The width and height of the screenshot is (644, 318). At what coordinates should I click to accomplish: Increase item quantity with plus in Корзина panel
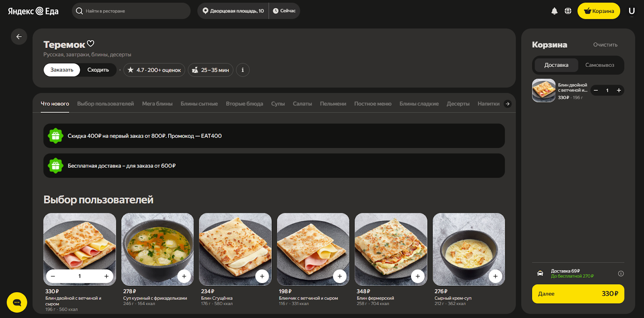(619, 90)
